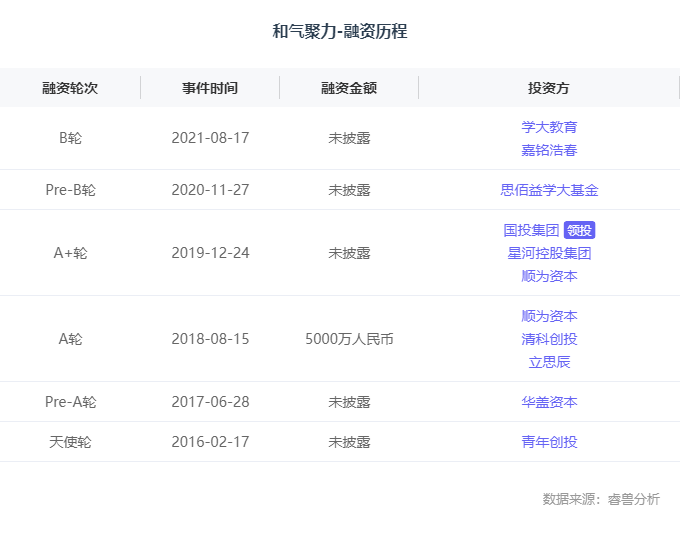Viewport: 680px width, 535px height.
Task: Click the 5000万人民币 amount cell
Action: [x=349, y=339]
